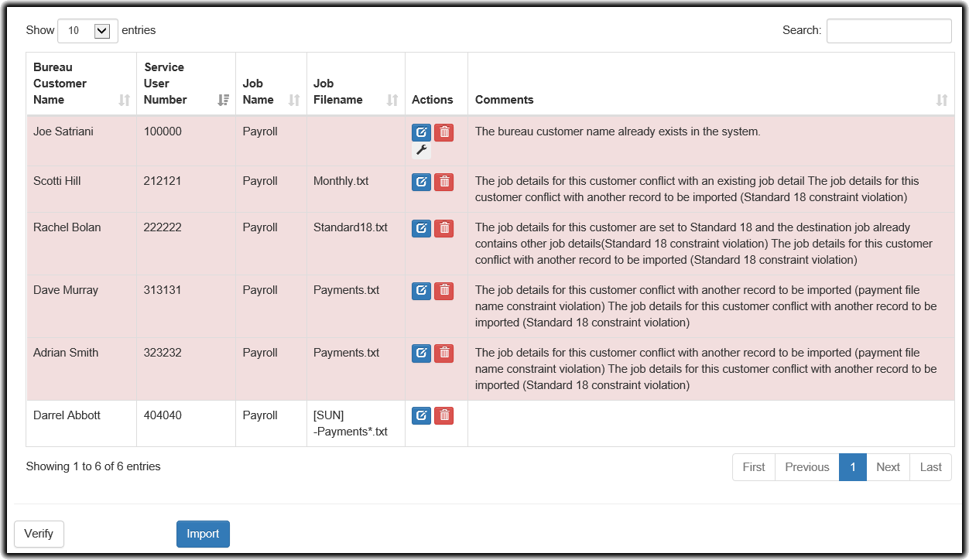Edit the Scotti Hill record
Image resolution: width=969 pixels, height=560 pixels.
point(421,182)
